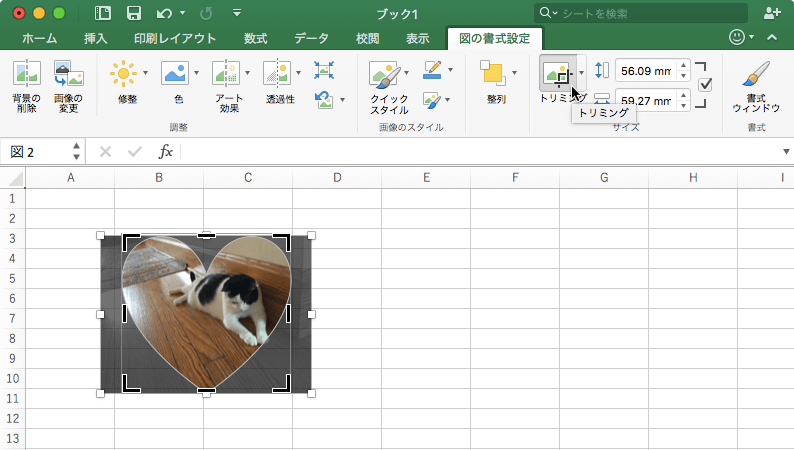Click the width field showing 59.27 mm
Image resolution: width=794 pixels, height=450 pixels.
point(646,100)
